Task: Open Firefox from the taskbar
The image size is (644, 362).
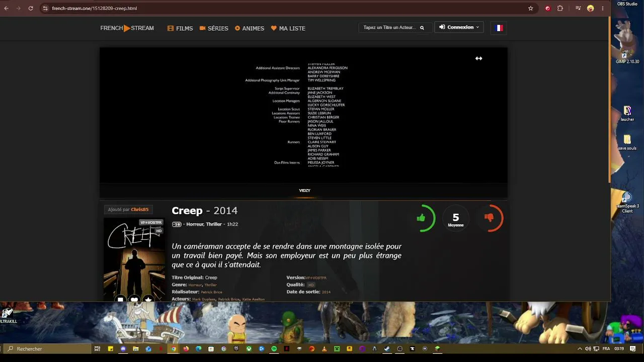Action: 186,348
